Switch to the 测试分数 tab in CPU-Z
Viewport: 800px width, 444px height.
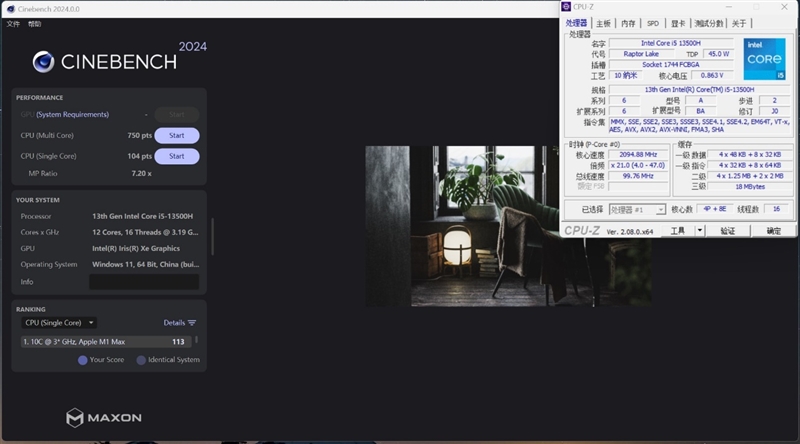(709, 23)
